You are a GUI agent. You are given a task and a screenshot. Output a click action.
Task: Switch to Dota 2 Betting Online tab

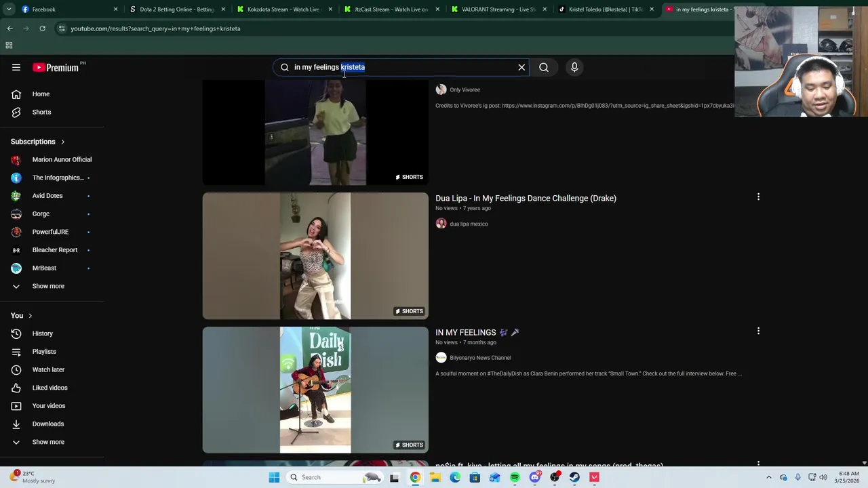176,9
